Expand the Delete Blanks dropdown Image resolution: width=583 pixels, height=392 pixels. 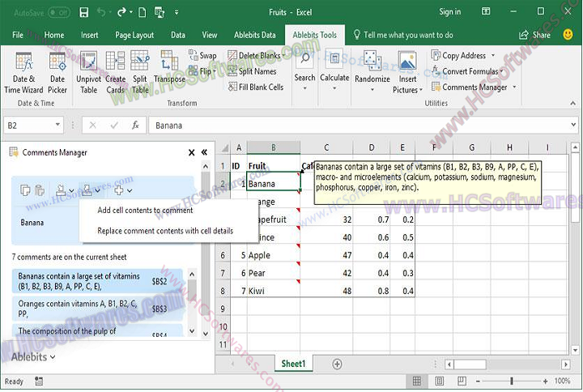tap(283, 55)
